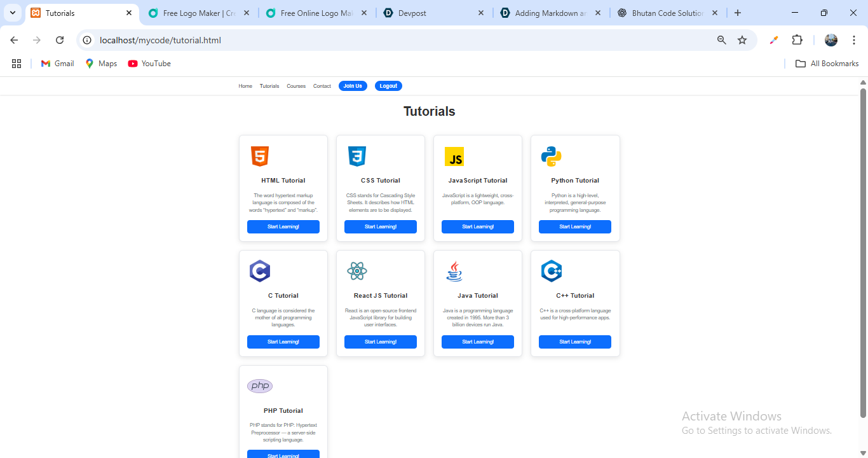Click the page vertical scrollbar thumb
The width and height of the screenshot is (868, 458).
[x=863, y=253]
